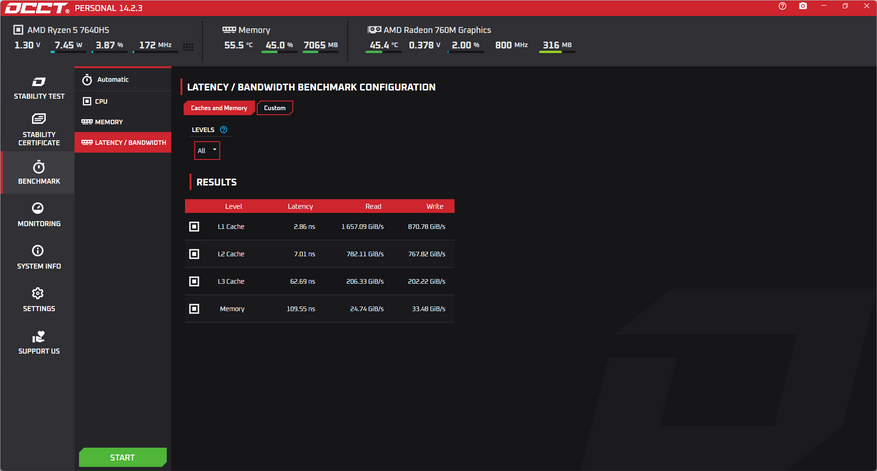Click L3 Cache latency 62.69 ns value
This screenshot has height=471, width=877.
pyautogui.click(x=303, y=281)
